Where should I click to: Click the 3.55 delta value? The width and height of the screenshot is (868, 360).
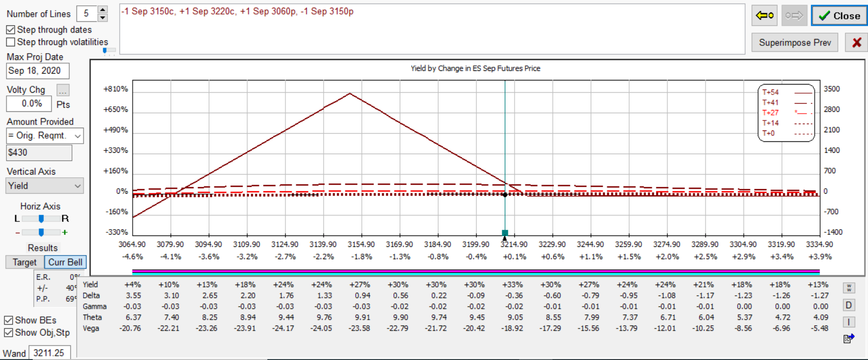pos(133,295)
